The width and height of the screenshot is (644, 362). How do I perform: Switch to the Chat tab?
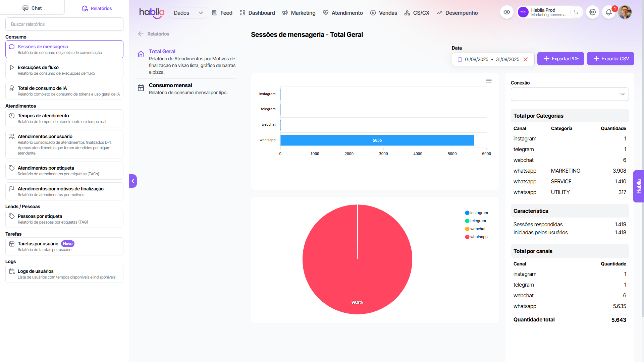click(x=32, y=8)
